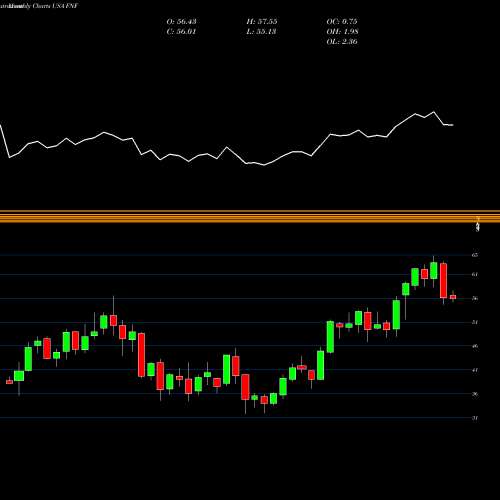Select the tall red candle falling from 63

[x=443, y=280]
